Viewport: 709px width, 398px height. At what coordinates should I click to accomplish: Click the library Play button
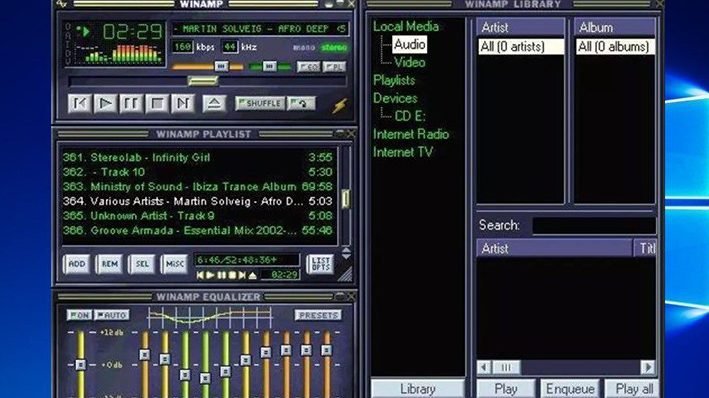506,389
